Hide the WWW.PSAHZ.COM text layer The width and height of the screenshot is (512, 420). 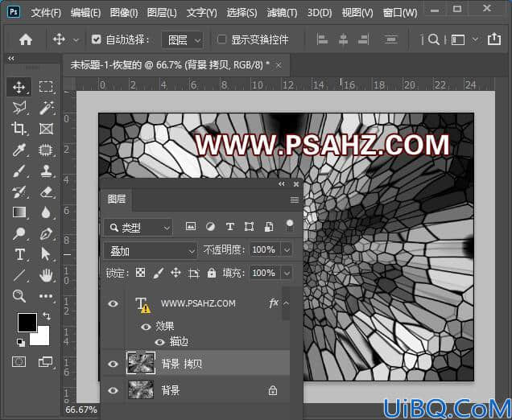(113, 303)
